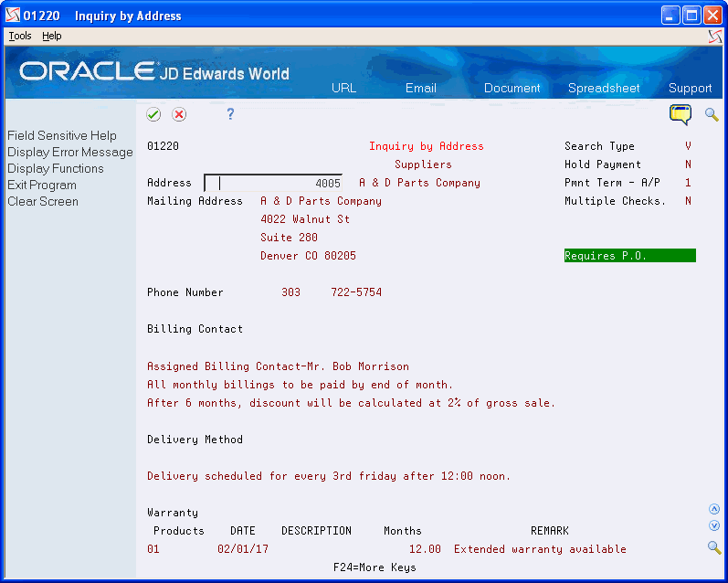Click 'A & D Parts Company' beside Address field

(419, 183)
